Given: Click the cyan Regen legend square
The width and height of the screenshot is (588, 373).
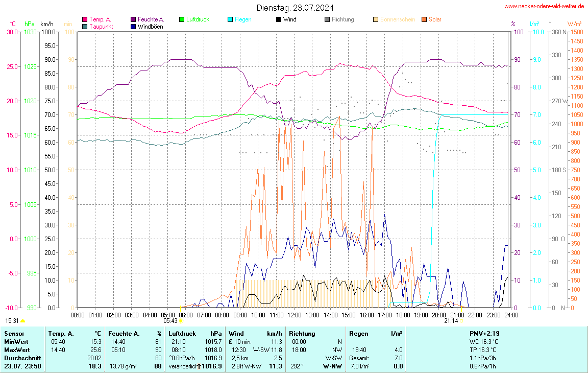Looking at the screenshot, I should pyautogui.click(x=230, y=19).
